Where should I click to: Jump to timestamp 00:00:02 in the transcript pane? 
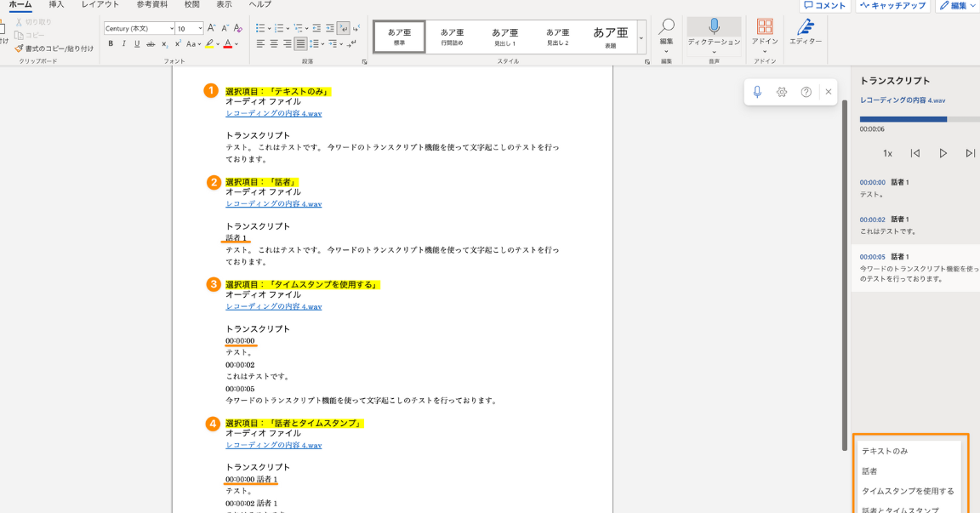(872, 219)
